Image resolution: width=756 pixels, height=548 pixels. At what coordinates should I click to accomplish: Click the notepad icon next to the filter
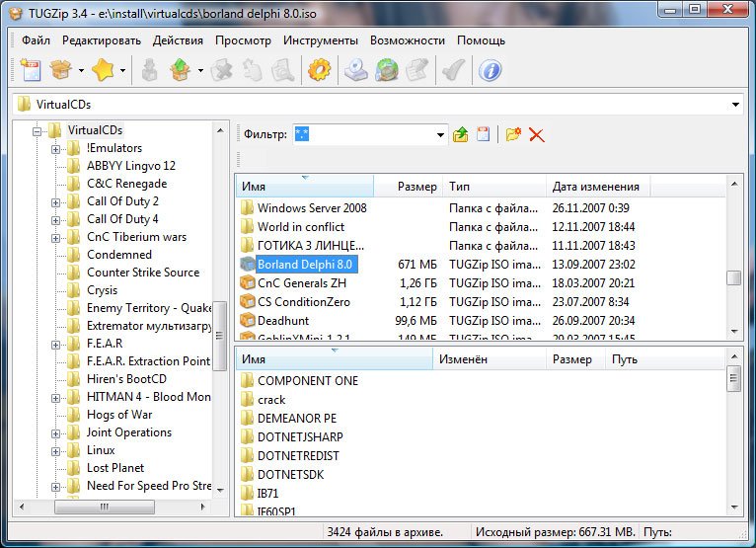pyautogui.click(x=483, y=134)
